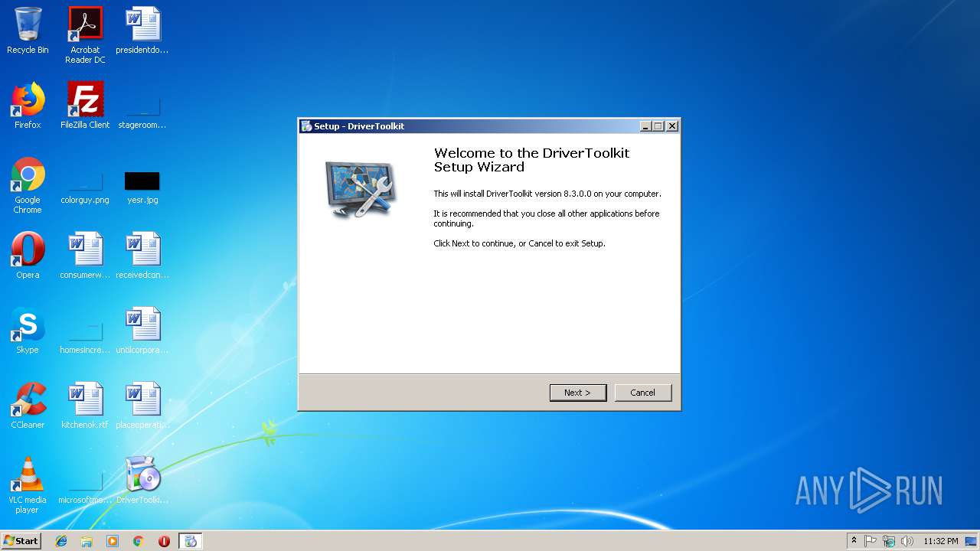The width and height of the screenshot is (980, 551).
Task: Select the CCleaner desktop shortcut
Action: click(x=28, y=406)
